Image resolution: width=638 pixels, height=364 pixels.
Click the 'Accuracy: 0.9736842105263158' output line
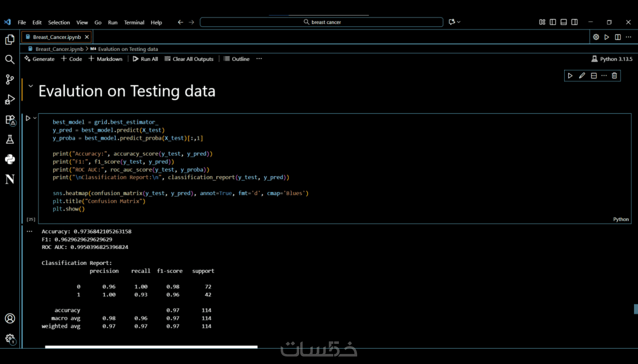coord(86,232)
